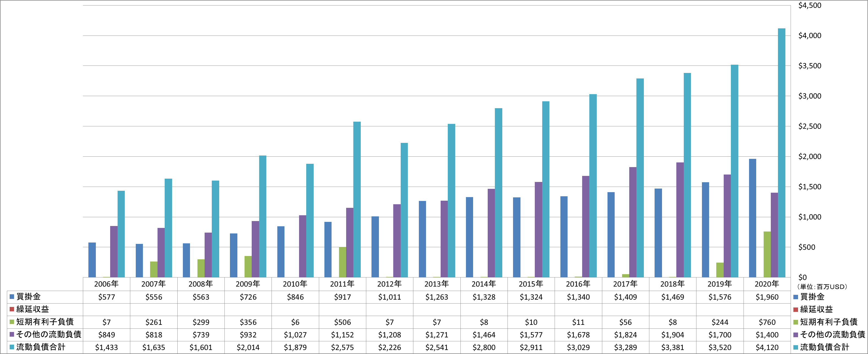The height and width of the screenshot is (354, 868).
Task: Click the $261 cell for 2007年 短期有利子負債
Action: pyautogui.click(x=154, y=322)
